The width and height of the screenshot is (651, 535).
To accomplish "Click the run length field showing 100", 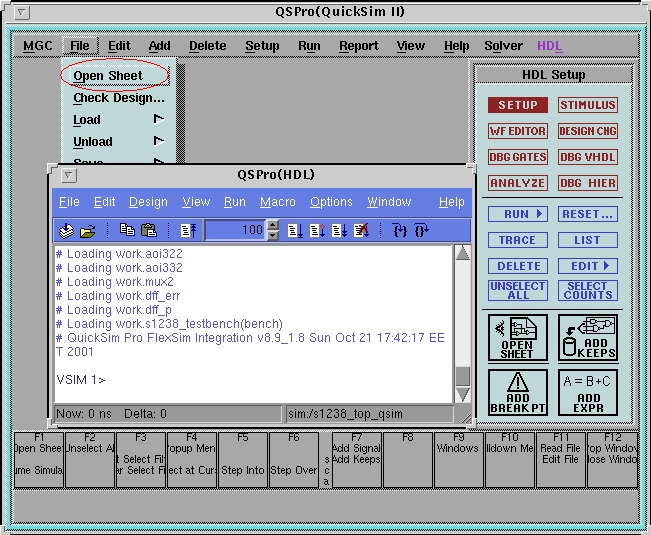I will pos(236,230).
